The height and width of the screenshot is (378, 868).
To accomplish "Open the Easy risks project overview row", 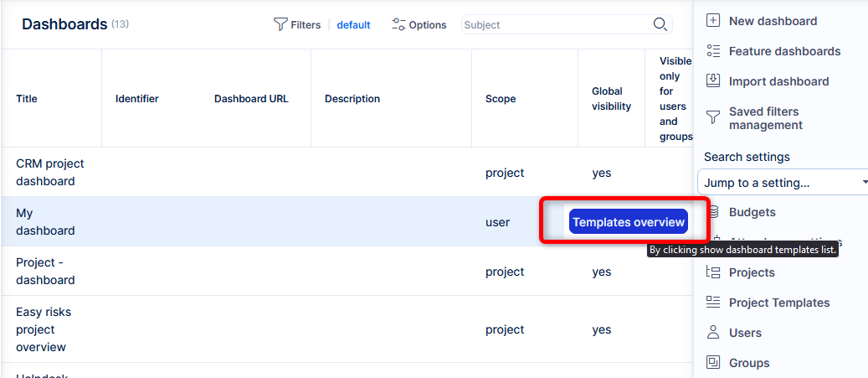I will tap(44, 329).
